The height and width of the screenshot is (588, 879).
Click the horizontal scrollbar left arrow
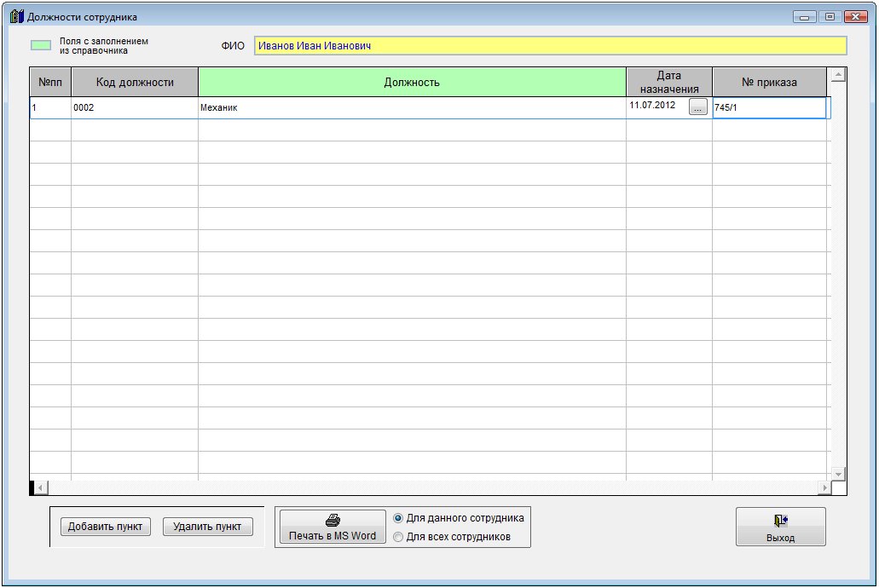point(40,487)
